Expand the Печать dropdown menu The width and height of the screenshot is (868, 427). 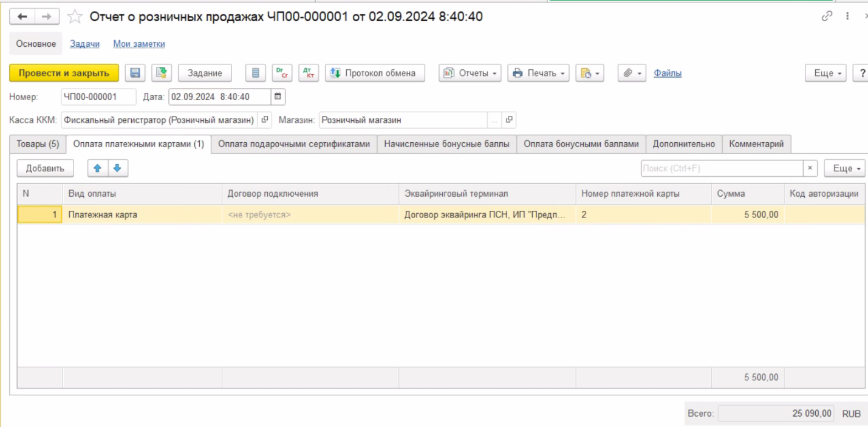pyautogui.click(x=538, y=73)
